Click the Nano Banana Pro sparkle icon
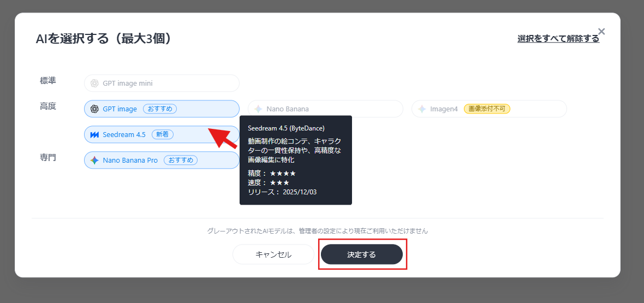 [x=94, y=161]
